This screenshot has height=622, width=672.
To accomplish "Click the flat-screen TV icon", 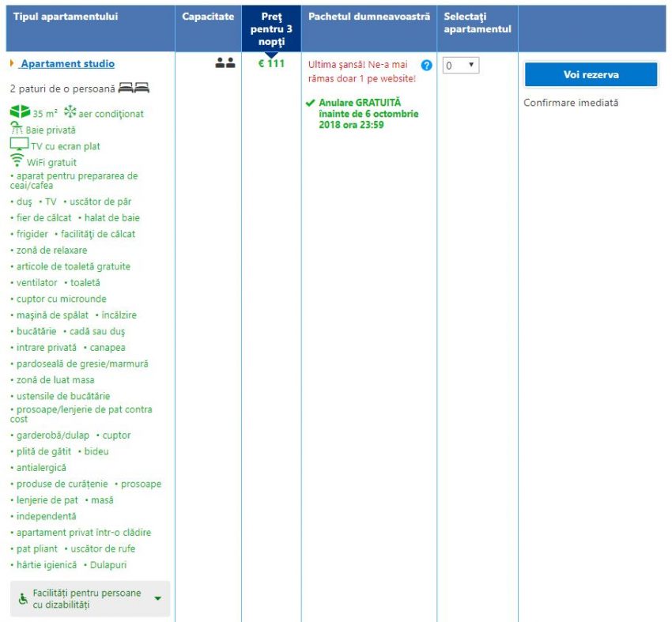I will (x=19, y=145).
